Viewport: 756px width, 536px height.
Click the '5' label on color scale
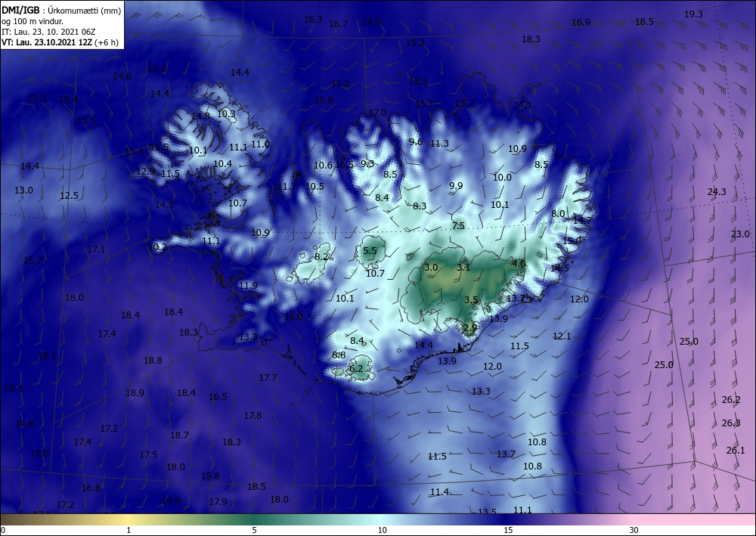pos(254,530)
